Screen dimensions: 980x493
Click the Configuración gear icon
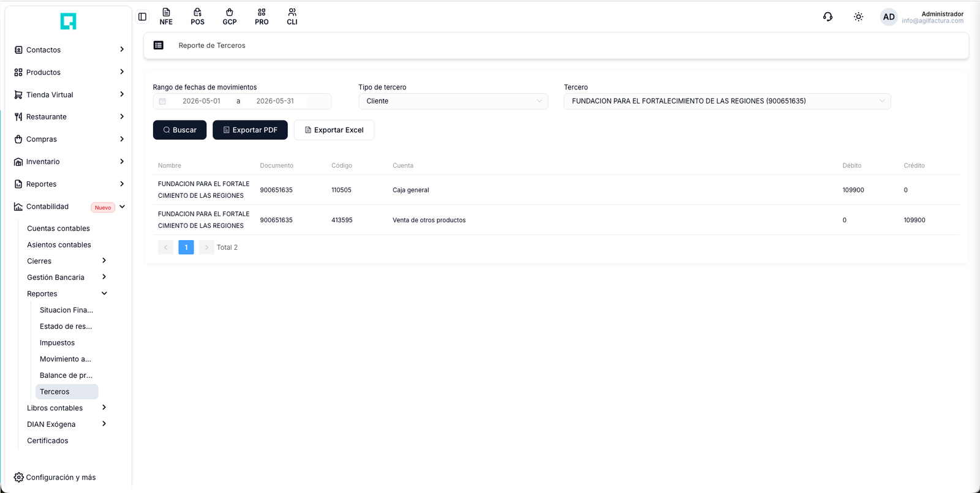coord(19,477)
